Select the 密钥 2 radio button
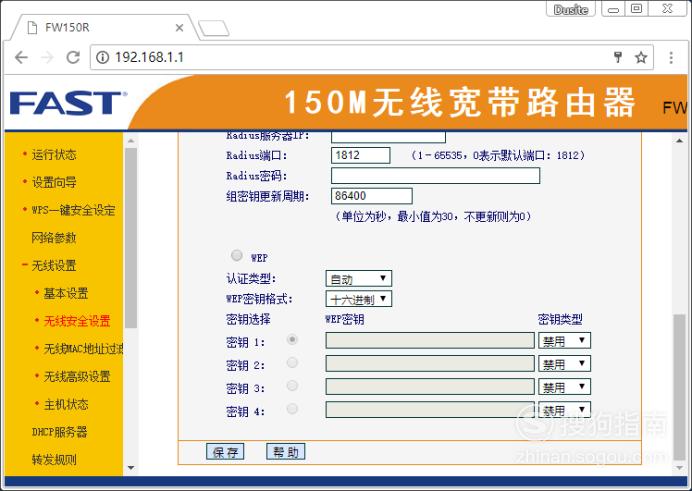The width and height of the screenshot is (692, 491). click(292, 363)
